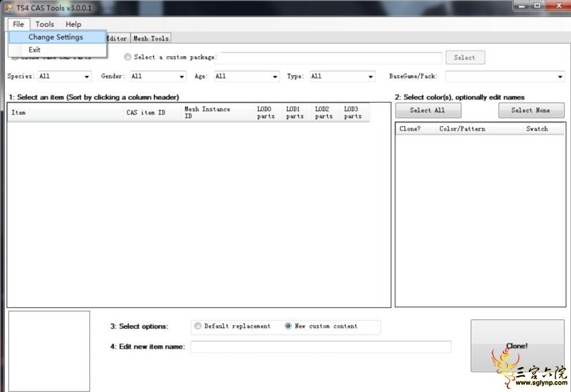
Task: Open the Help menu
Action: click(x=73, y=24)
